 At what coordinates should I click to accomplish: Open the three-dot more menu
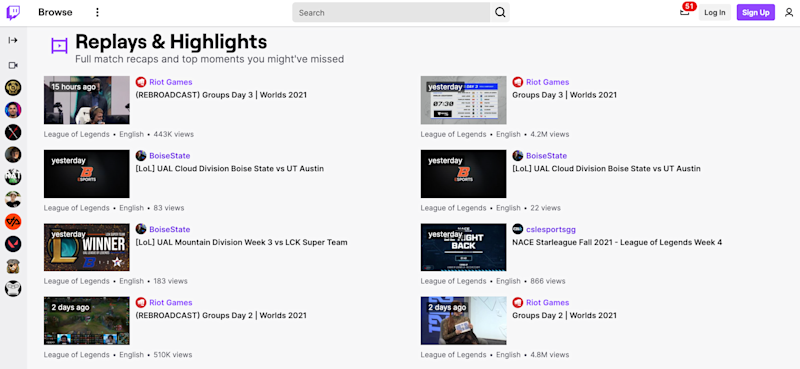pos(97,12)
